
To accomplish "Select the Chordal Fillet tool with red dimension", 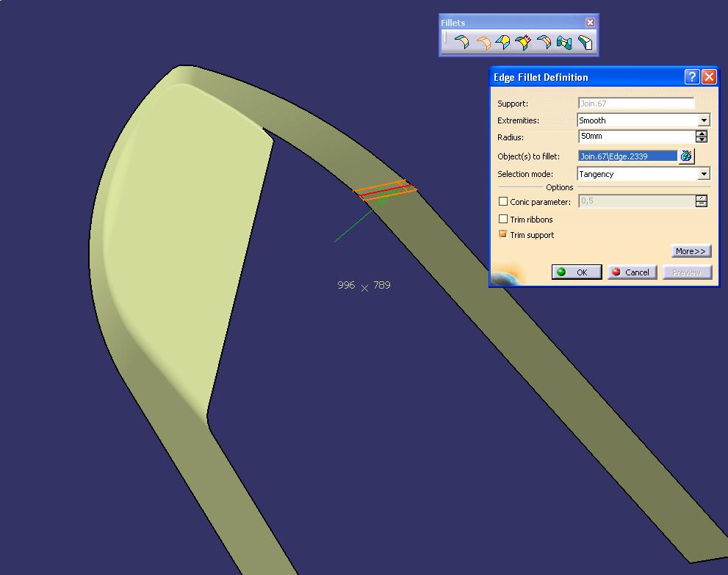I will click(523, 43).
